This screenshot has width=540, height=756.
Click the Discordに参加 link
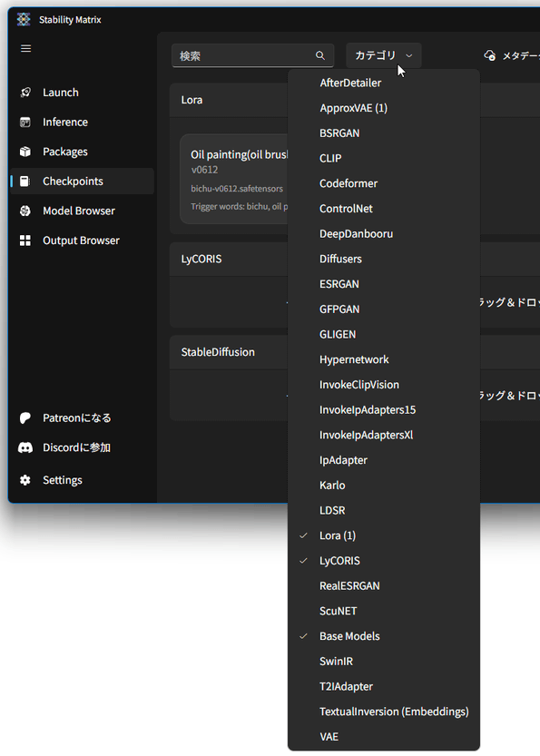pyautogui.click(x=82, y=448)
